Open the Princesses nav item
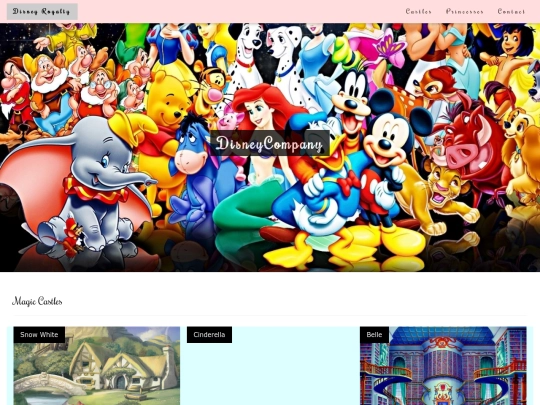The height and width of the screenshot is (405, 540). coord(464,11)
